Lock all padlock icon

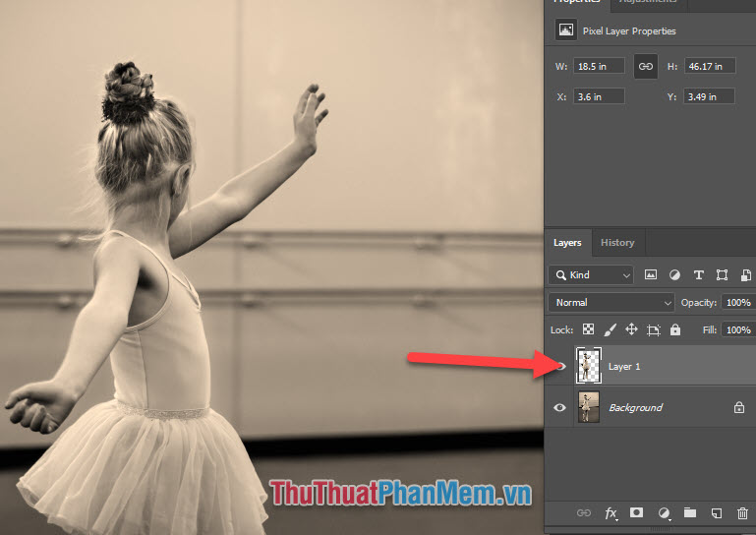pos(675,329)
